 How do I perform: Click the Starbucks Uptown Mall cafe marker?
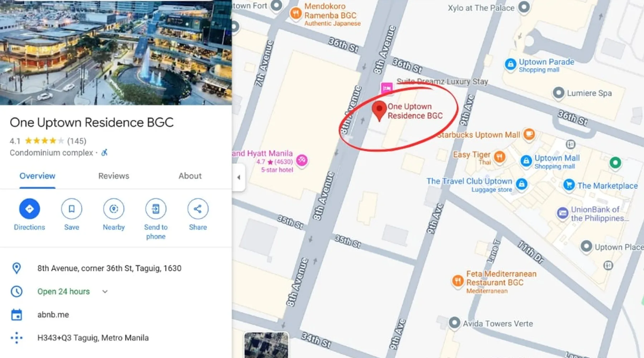529,134
